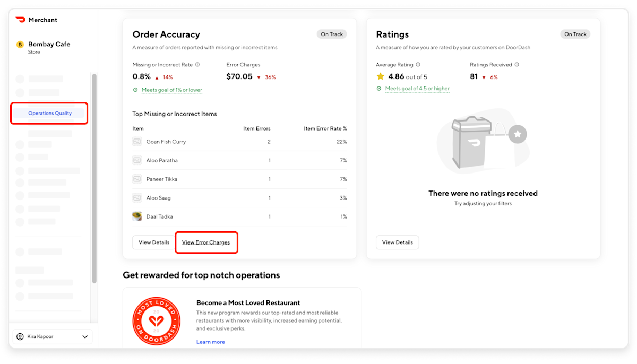Viewport: 637px width, 364px height.
Task: Click the green check icon beside 1% goal
Action: pyautogui.click(x=135, y=90)
